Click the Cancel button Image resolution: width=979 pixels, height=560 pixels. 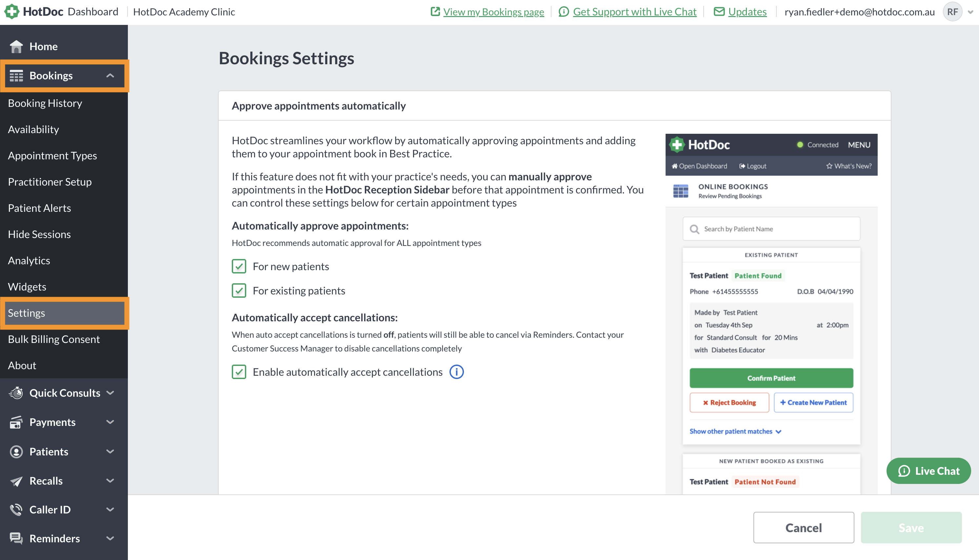[803, 528]
